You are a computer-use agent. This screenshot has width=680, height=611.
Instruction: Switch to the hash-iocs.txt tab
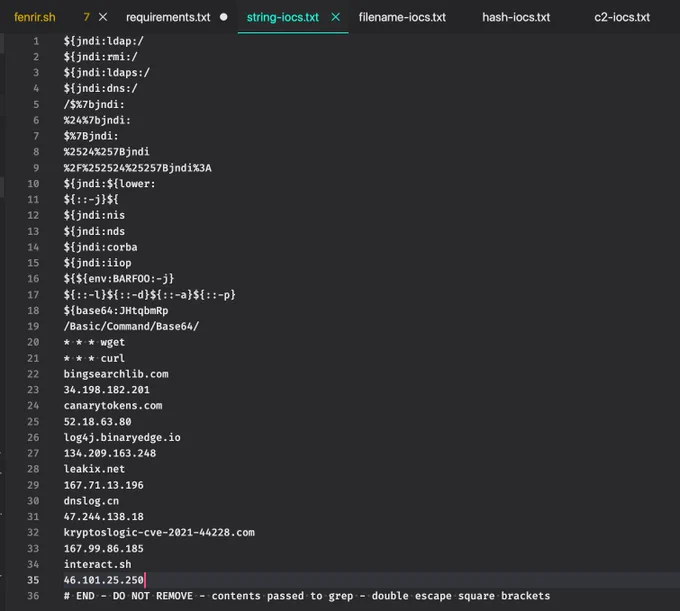[x=516, y=17]
